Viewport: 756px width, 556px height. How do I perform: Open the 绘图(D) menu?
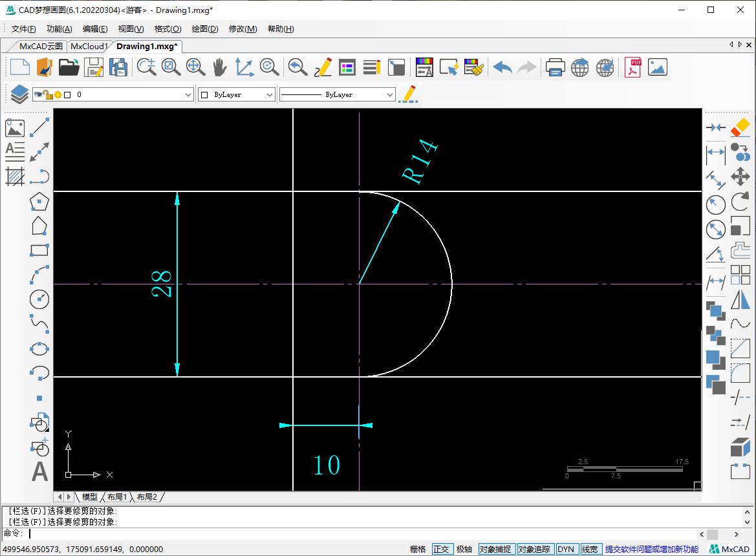pos(205,28)
